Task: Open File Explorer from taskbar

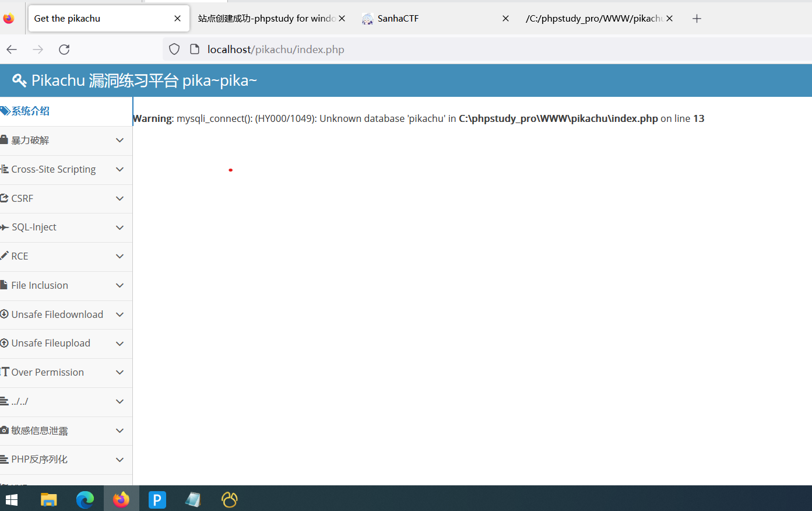Action: [x=48, y=499]
